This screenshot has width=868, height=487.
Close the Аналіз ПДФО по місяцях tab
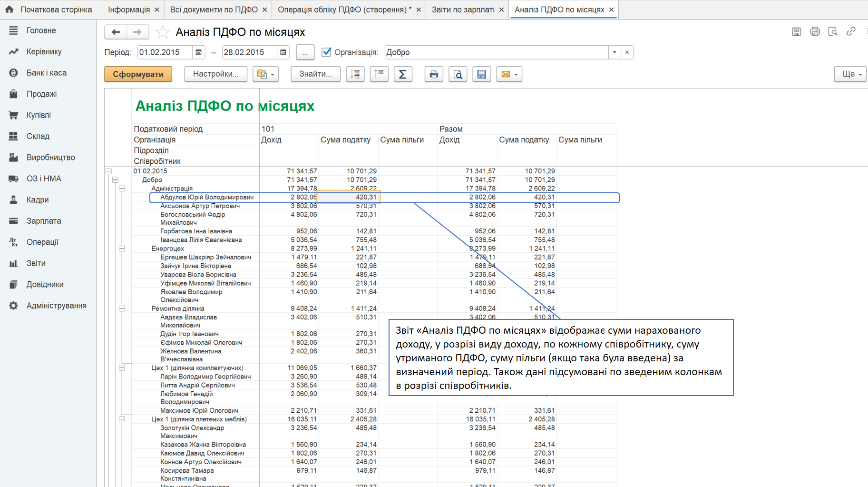click(611, 10)
